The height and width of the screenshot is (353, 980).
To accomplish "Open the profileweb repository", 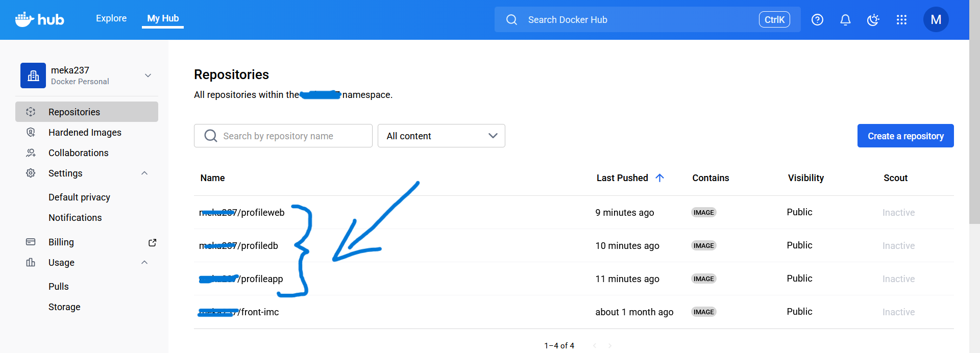I will click(x=242, y=213).
